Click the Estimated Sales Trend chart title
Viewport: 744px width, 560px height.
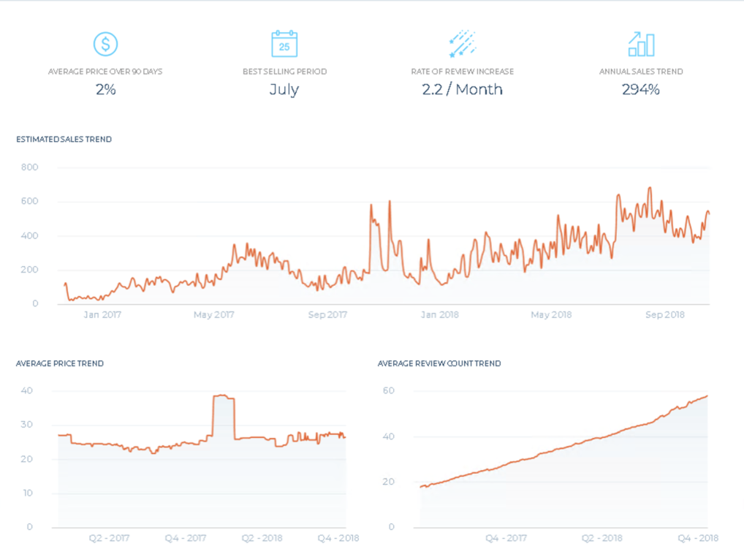(64, 140)
